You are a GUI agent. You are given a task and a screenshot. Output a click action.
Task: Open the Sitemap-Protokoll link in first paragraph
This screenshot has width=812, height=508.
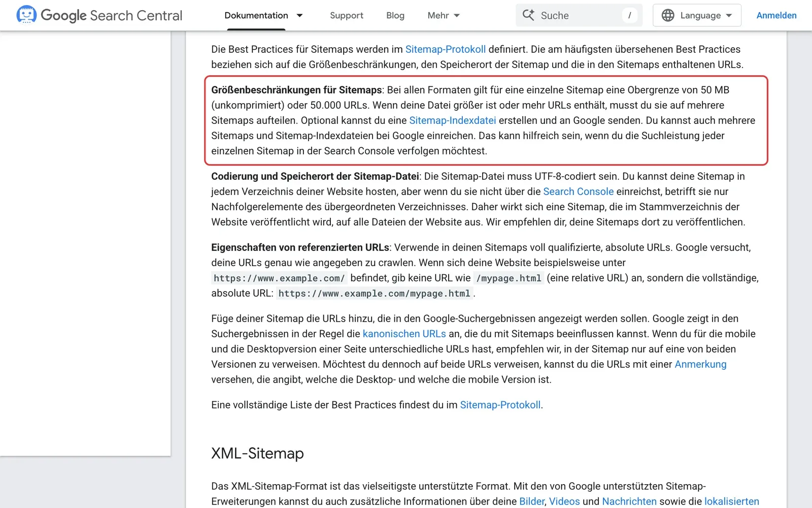(446, 49)
